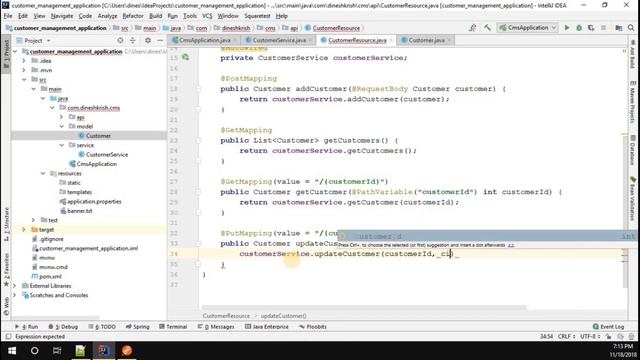640x360 pixels.
Task: Collapse all in Project panel
Action: point(133,40)
